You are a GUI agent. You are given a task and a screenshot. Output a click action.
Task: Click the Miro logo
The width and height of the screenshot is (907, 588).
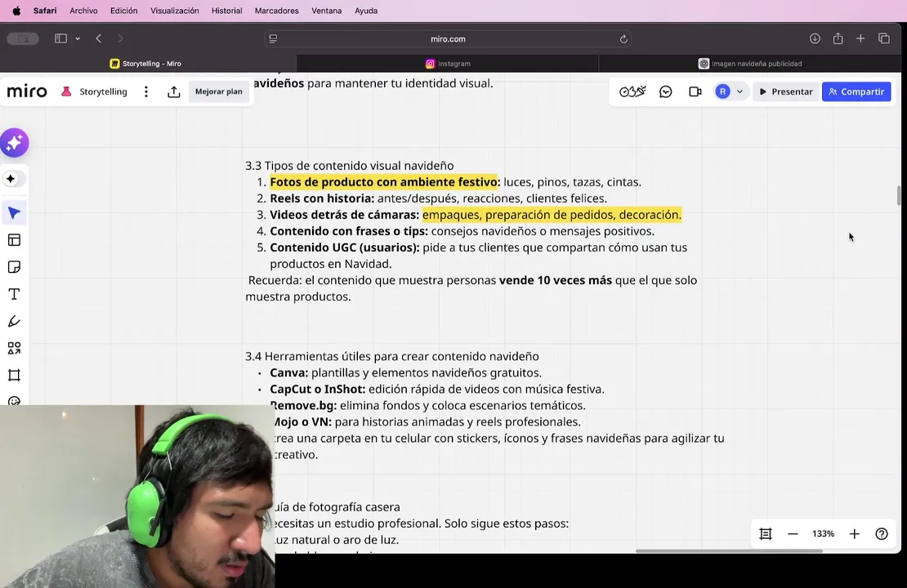pyautogui.click(x=27, y=91)
